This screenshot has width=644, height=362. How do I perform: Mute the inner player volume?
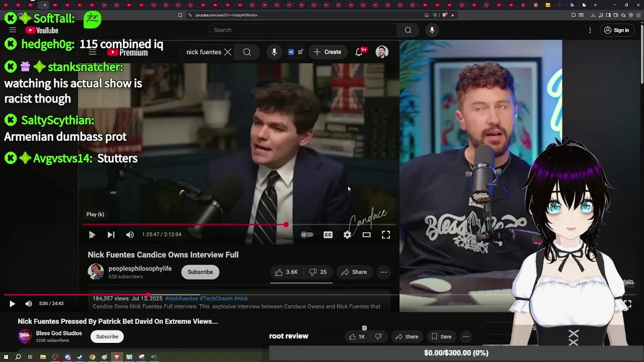pos(130,234)
